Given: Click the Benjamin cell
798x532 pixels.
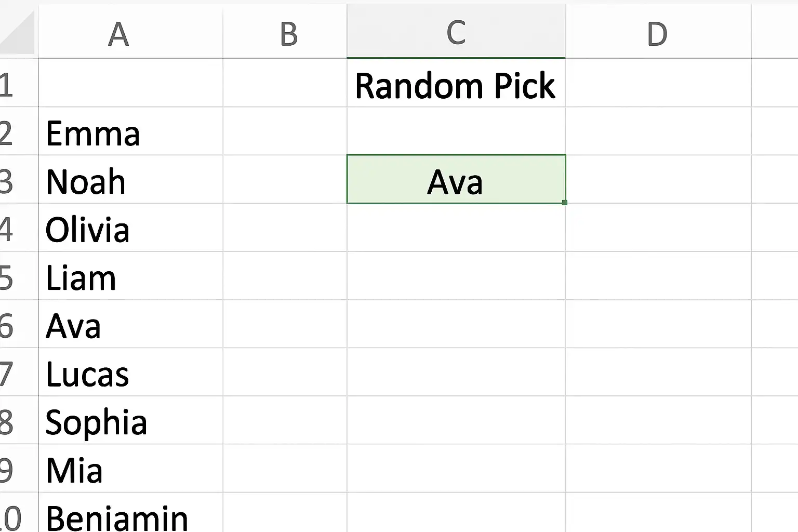Looking at the screenshot, I should (130, 514).
